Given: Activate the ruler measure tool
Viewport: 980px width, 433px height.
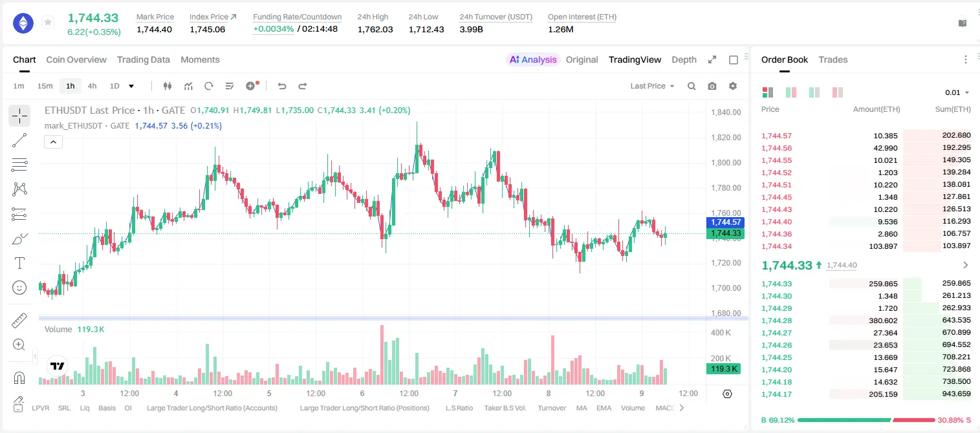Looking at the screenshot, I should [x=19, y=320].
